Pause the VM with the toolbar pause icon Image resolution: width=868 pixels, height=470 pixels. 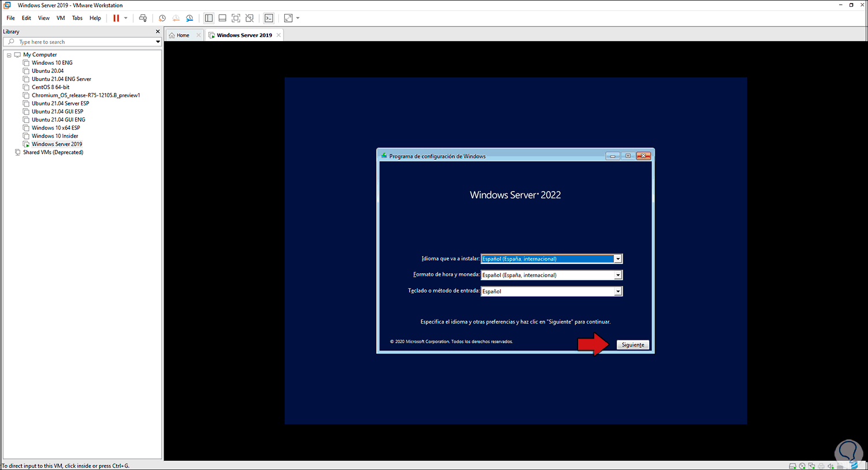116,18
